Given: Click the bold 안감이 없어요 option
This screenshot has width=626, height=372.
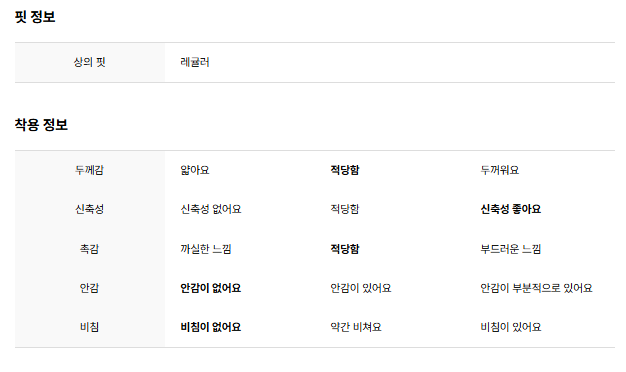Looking at the screenshot, I should (211, 288).
